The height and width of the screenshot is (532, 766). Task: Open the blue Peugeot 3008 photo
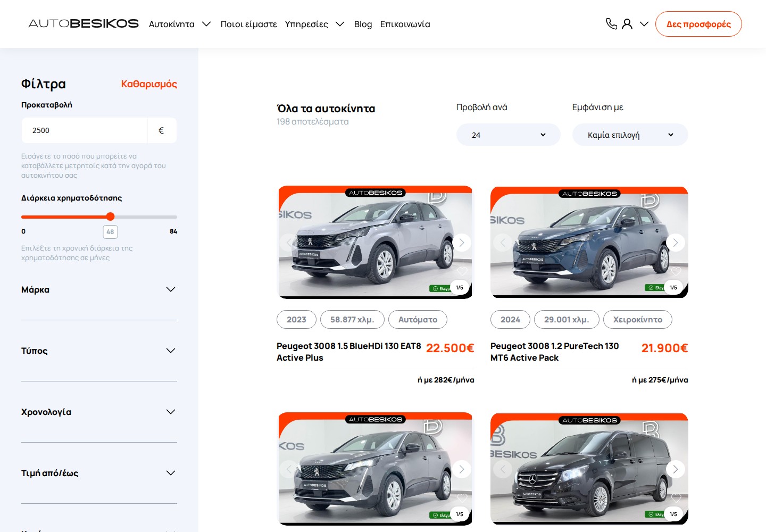589,242
